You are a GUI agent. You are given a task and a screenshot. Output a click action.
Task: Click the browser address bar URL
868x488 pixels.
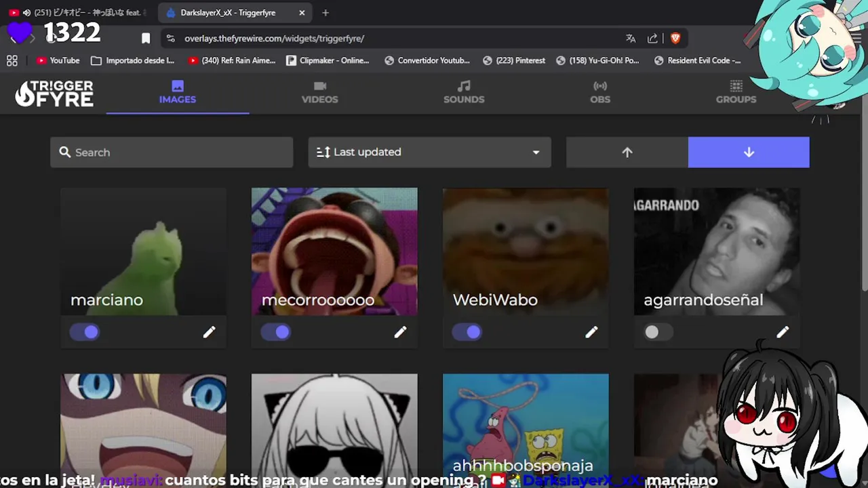coord(274,39)
